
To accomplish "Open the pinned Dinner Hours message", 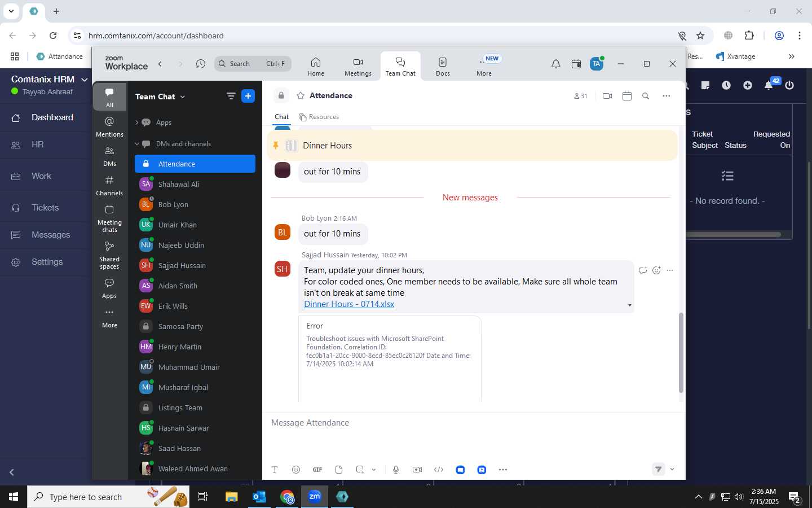I will (x=473, y=146).
